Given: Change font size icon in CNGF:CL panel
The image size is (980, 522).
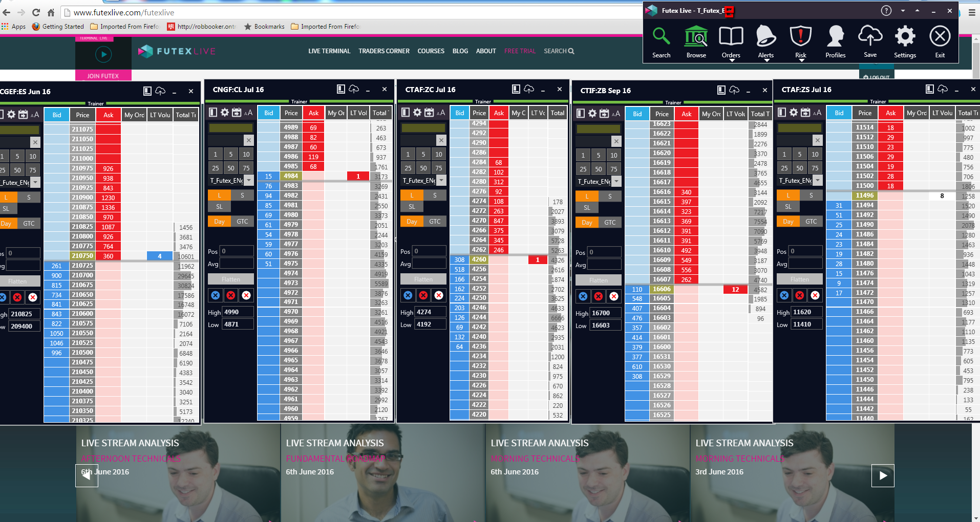Looking at the screenshot, I should coord(248,113).
